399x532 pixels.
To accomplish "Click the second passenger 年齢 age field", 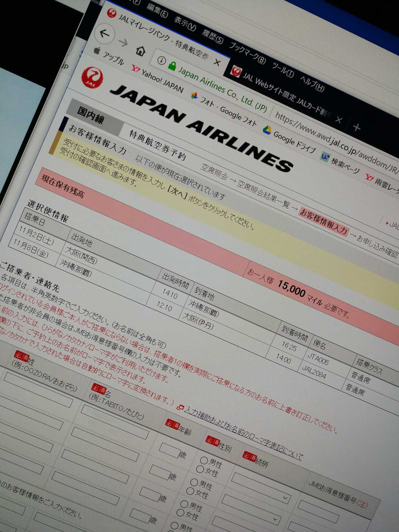I will (159, 472).
